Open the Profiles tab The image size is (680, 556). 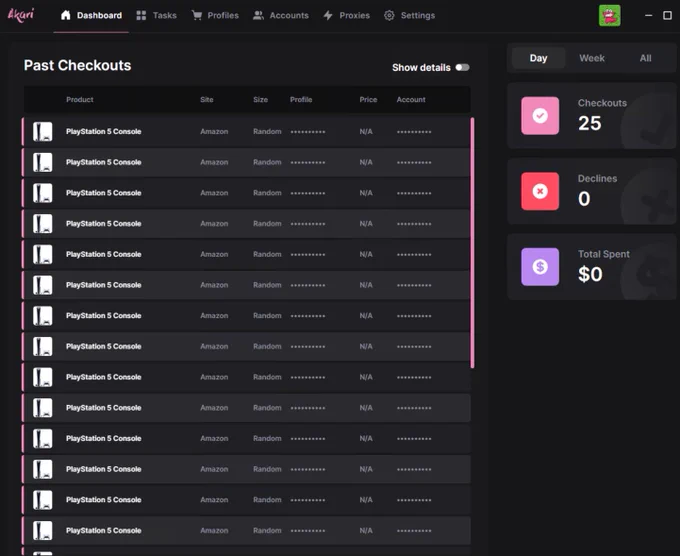tap(215, 16)
